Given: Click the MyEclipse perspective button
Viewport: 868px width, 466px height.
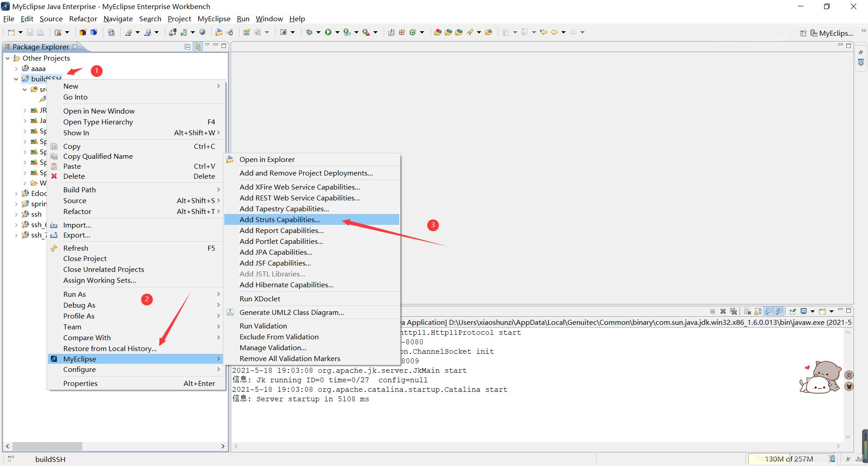Looking at the screenshot, I should (x=832, y=33).
